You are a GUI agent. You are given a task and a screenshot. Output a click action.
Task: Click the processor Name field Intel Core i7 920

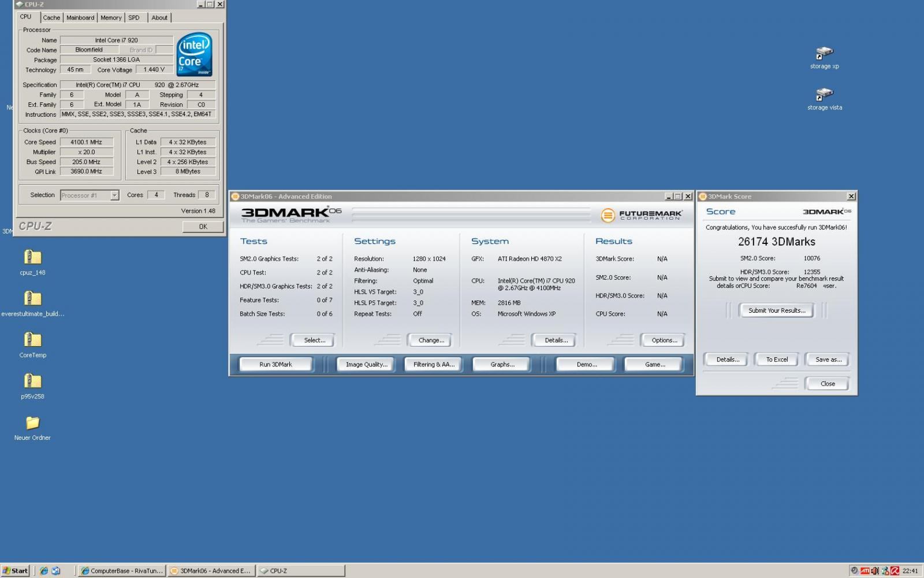point(117,40)
